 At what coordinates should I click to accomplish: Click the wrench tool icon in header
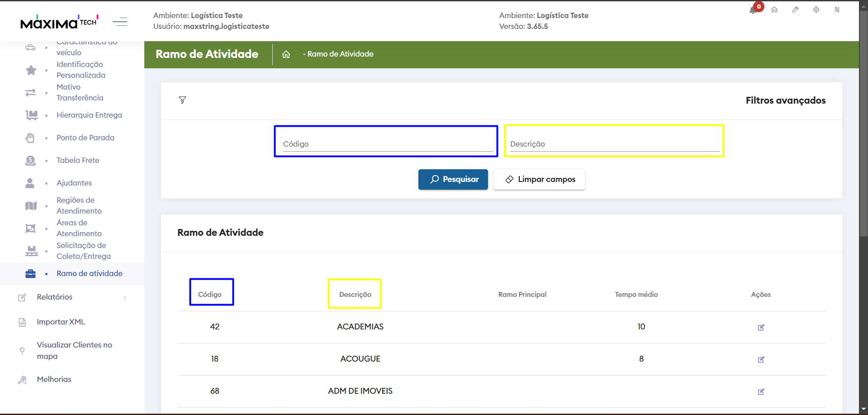[795, 10]
